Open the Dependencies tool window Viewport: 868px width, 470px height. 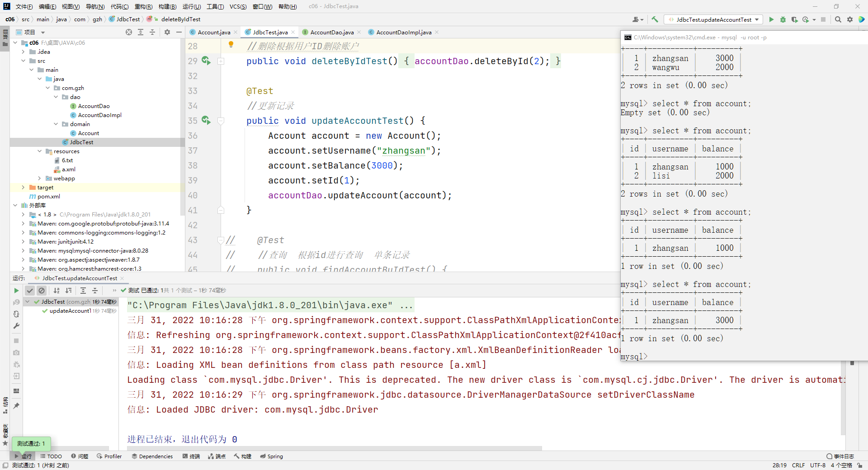152,456
